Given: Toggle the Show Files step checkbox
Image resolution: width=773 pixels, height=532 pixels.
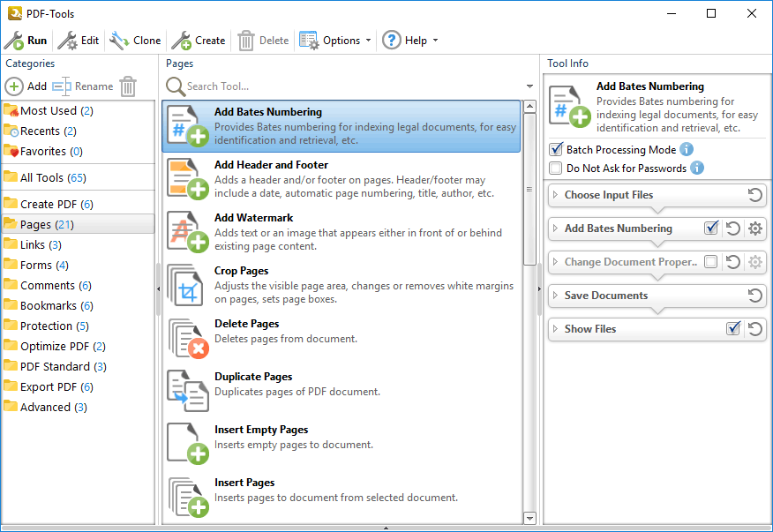Looking at the screenshot, I should (x=733, y=328).
